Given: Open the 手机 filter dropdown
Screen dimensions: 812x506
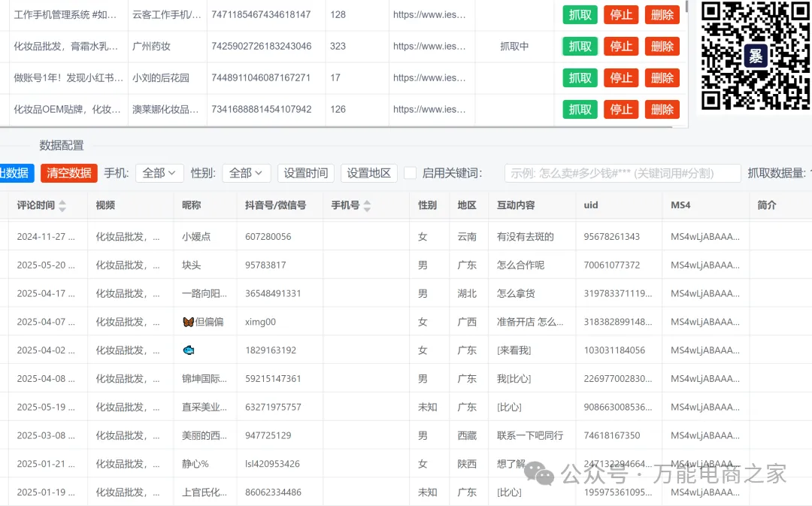Looking at the screenshot, I should click(x=159, y=173).
